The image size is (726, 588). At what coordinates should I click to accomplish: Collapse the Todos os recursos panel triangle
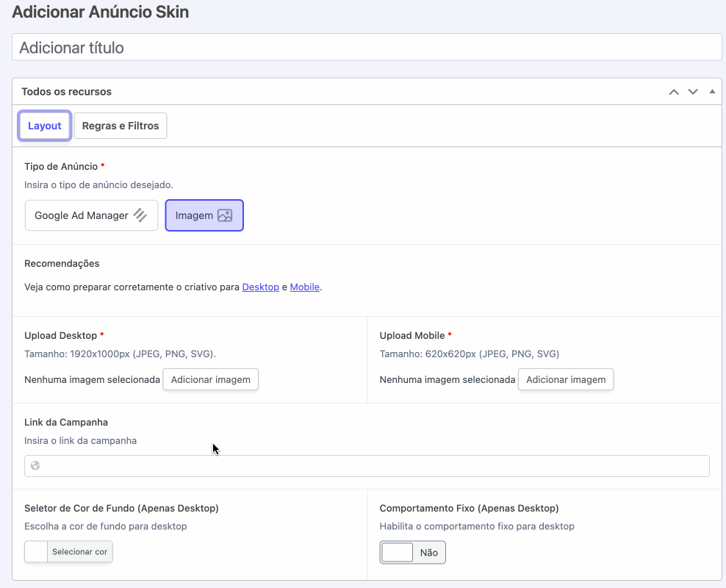[x=712, y=92]
